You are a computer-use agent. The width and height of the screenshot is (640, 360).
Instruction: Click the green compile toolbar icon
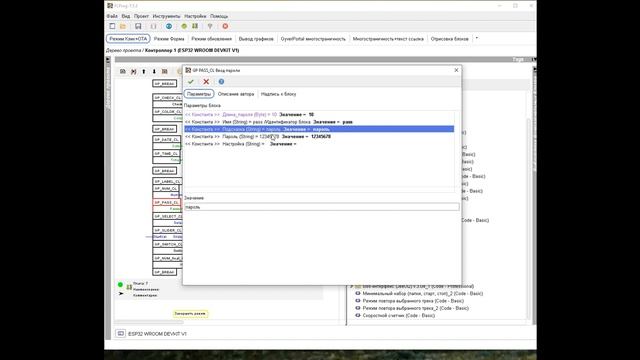[195, 26]
